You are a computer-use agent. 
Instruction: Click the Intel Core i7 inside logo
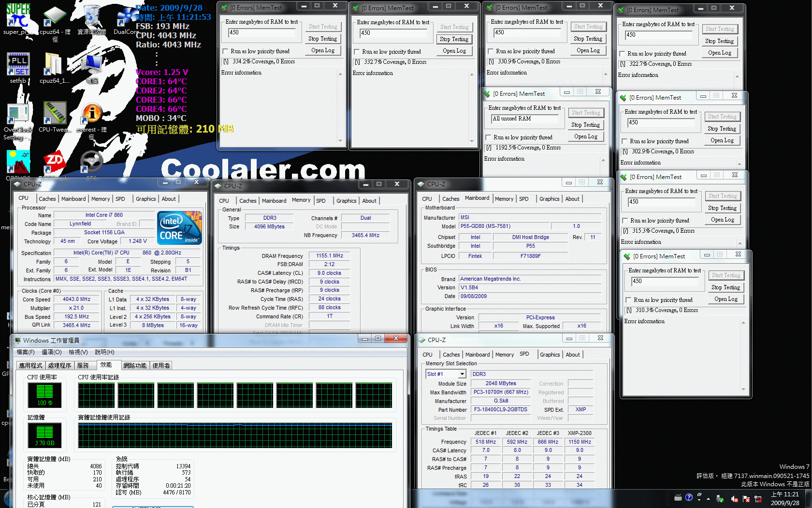coord(179,227)
